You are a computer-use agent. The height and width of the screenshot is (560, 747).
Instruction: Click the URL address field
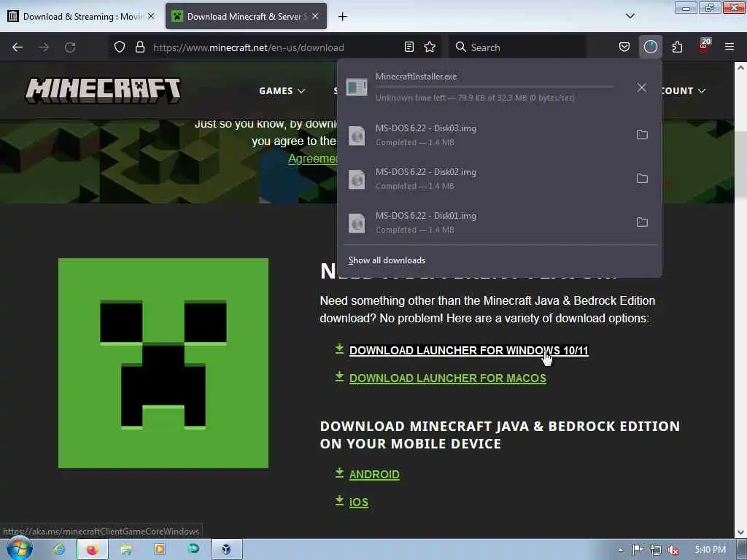274,47
